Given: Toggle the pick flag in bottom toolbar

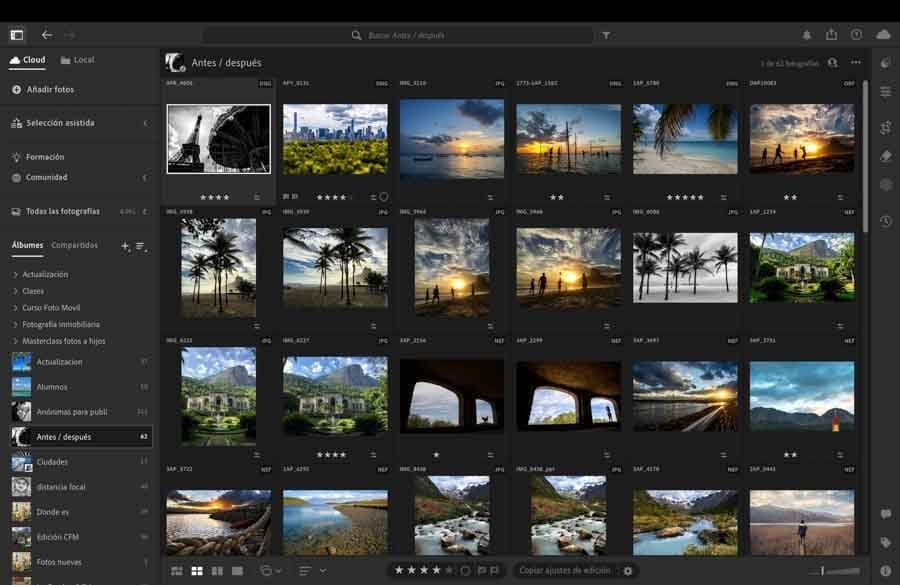Looking at the screenshot, I should (481, 571).
